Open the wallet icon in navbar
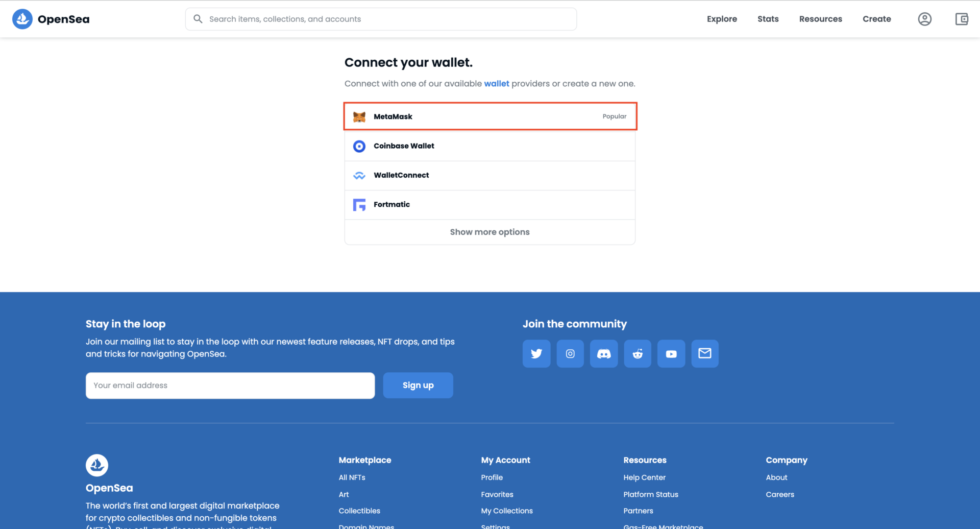The width and height of the screenshot is (980, 529). tap(962, 19)
